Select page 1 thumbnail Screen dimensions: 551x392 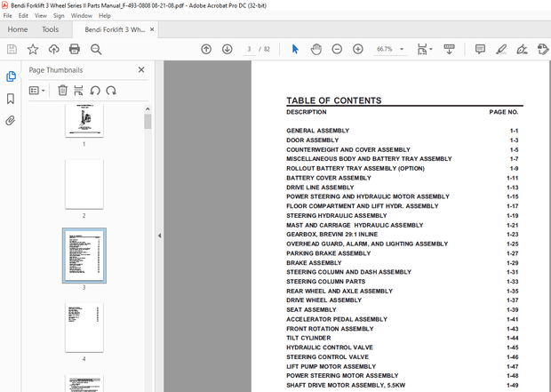coord(84,121)
